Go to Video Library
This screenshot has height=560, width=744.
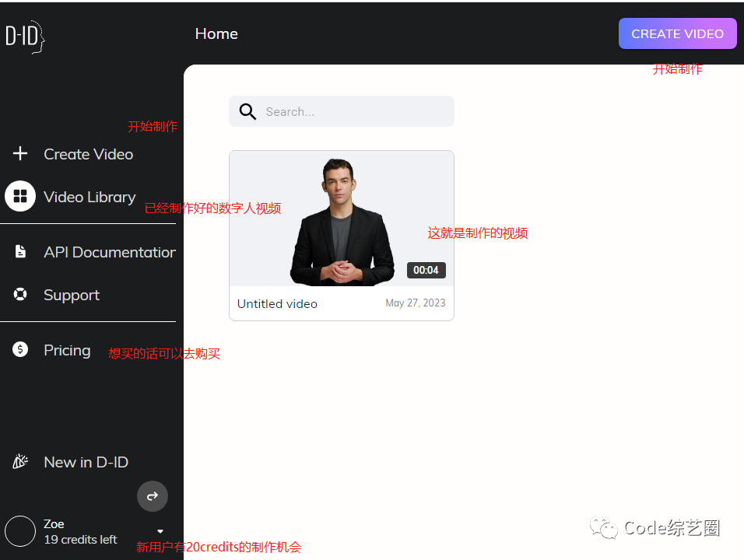pos(89,197)
